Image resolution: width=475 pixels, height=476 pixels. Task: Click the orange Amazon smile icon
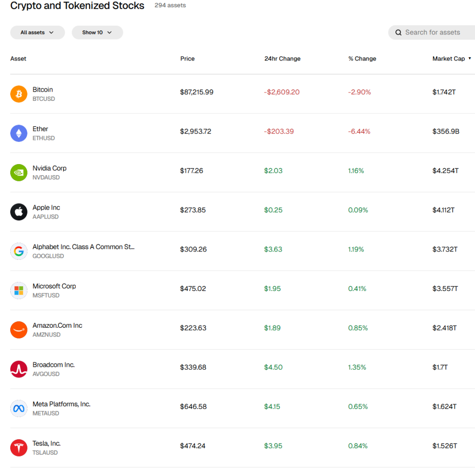tap(19, 330)
